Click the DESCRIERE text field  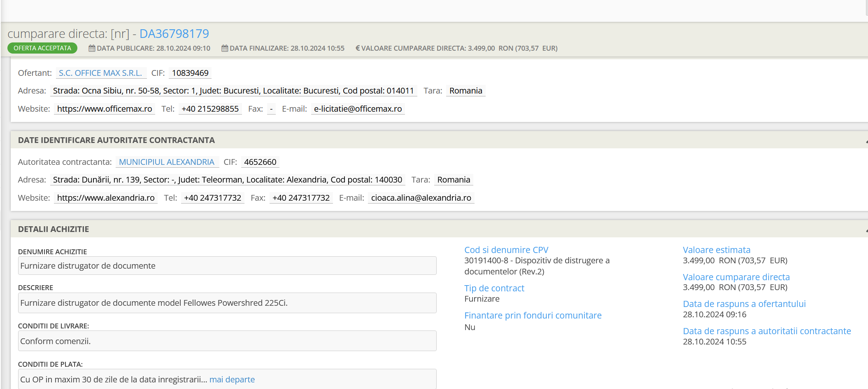(x=227, y=303)
